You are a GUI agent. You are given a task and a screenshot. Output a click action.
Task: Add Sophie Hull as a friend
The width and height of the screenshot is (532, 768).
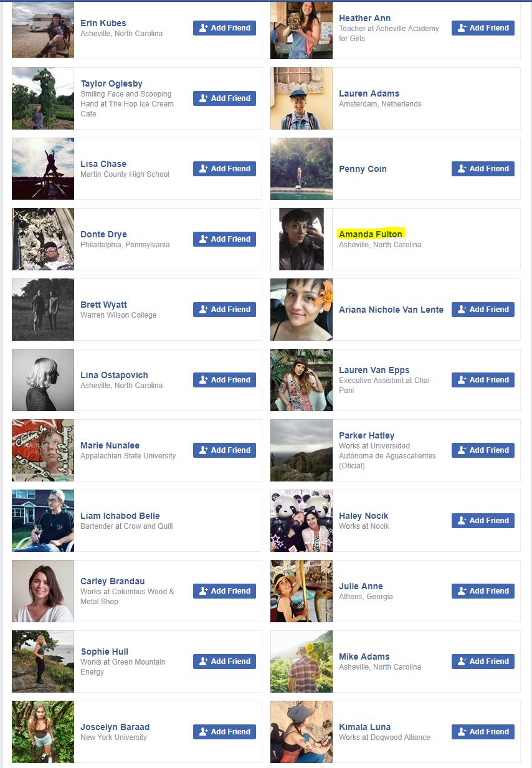pyautogui.click(x=224, y=661)
